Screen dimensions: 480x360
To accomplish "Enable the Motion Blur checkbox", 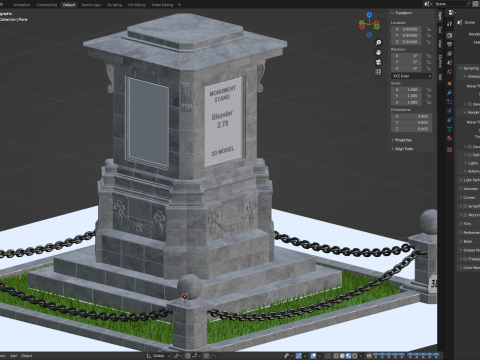I will pos(465,215).
